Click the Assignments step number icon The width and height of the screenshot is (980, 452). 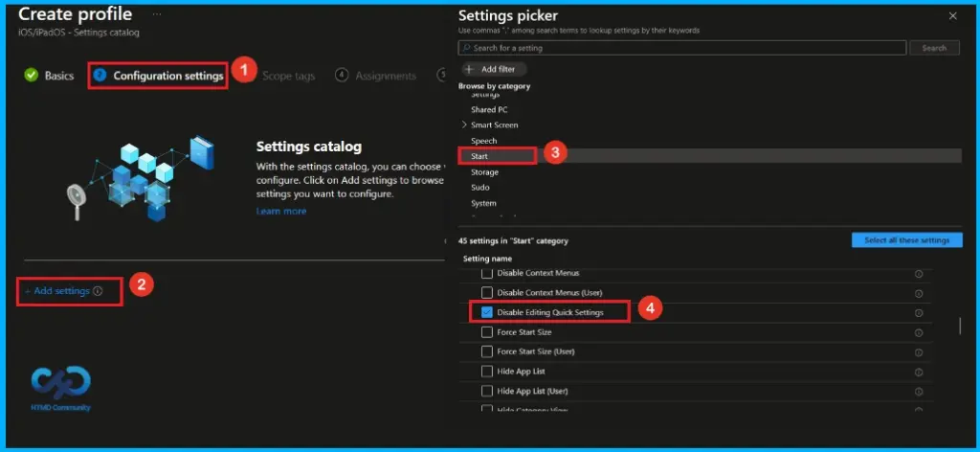[342, 75]
